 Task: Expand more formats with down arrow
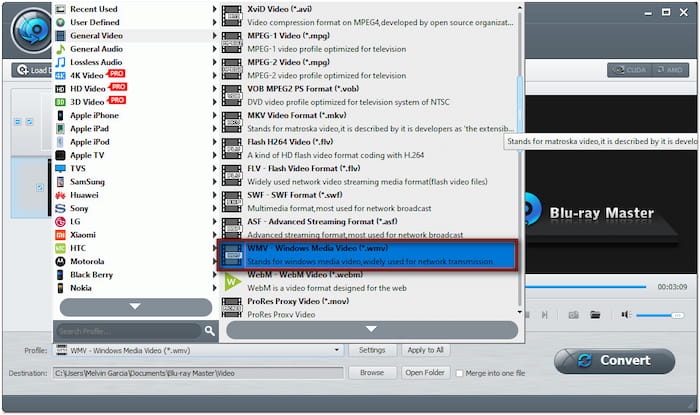pyautogui.click(x=370, y=328)
